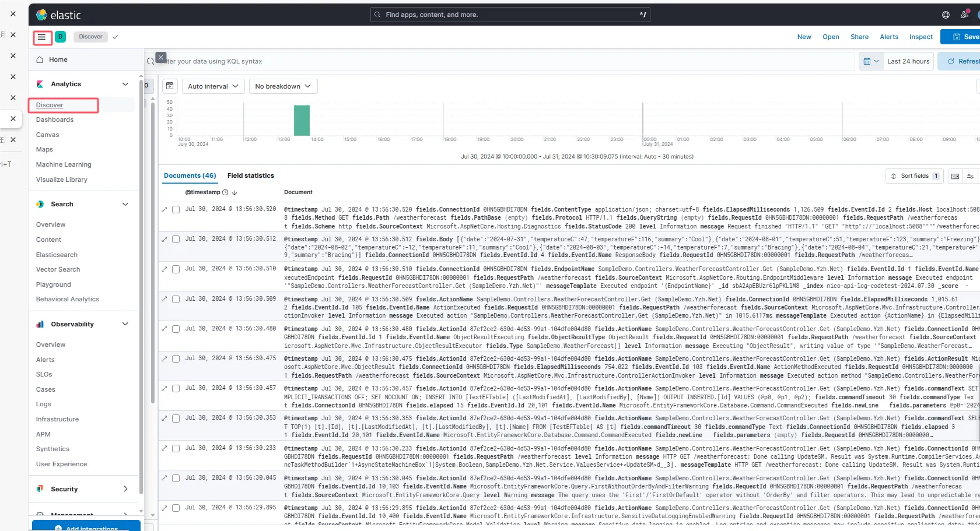Click the Security section logo icon
This screenshot has height=531, width=980.
pos(40,489)
